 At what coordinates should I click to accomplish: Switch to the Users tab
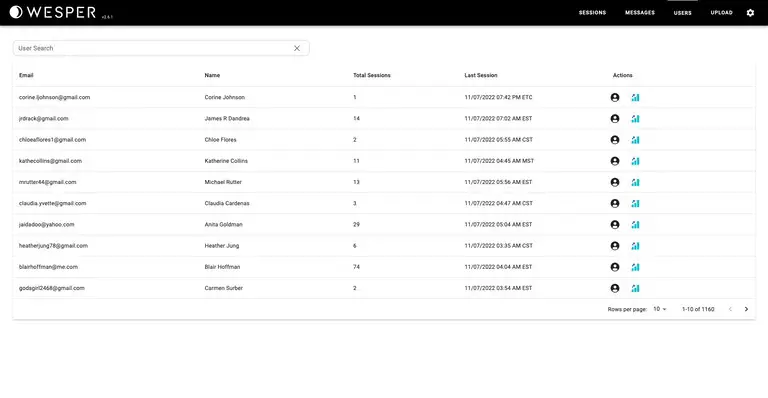tap(682, 13)
